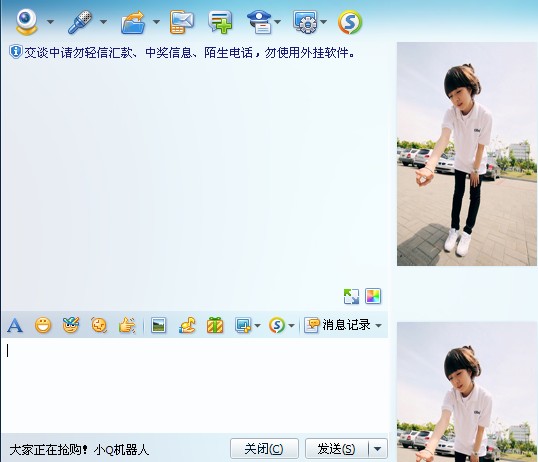Open the file transfer dropdown arrow
Screen dimensions: 538x462
point(156,22)
